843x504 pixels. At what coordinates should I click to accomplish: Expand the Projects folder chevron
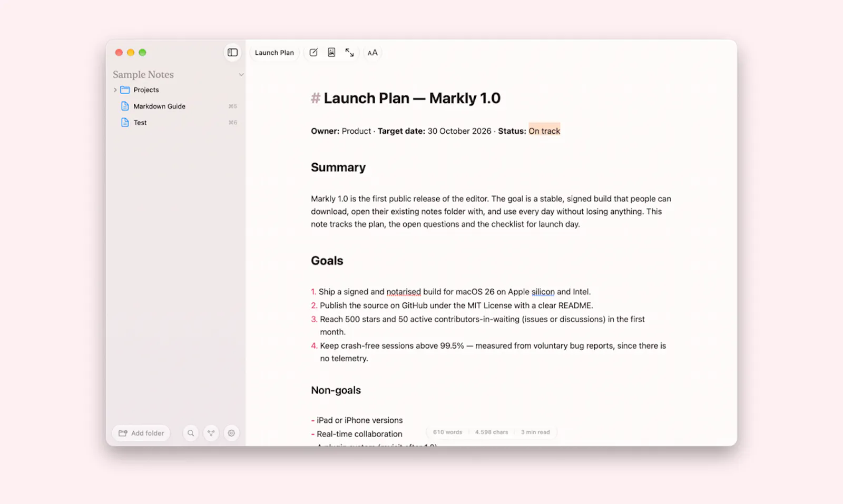tap(115, 90)
